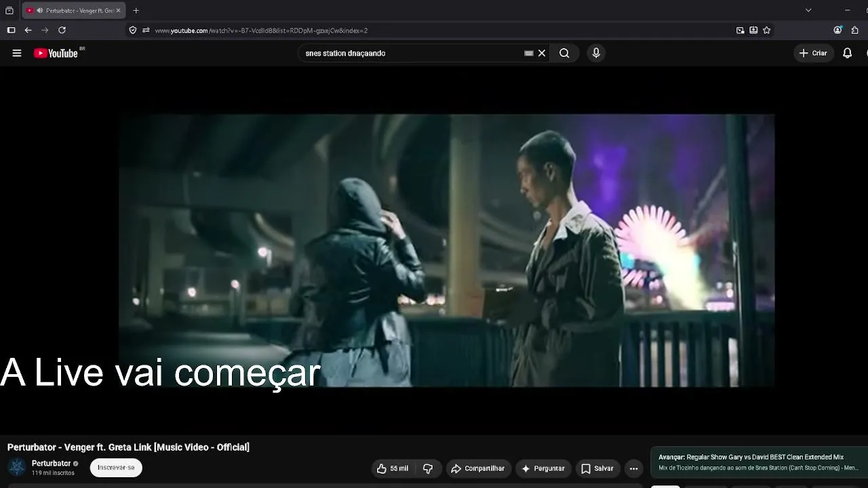This screenshot has height=488, width=868.
Task: Open the YouTube guide hamburger menu
Action: click(x=17, y=53)
